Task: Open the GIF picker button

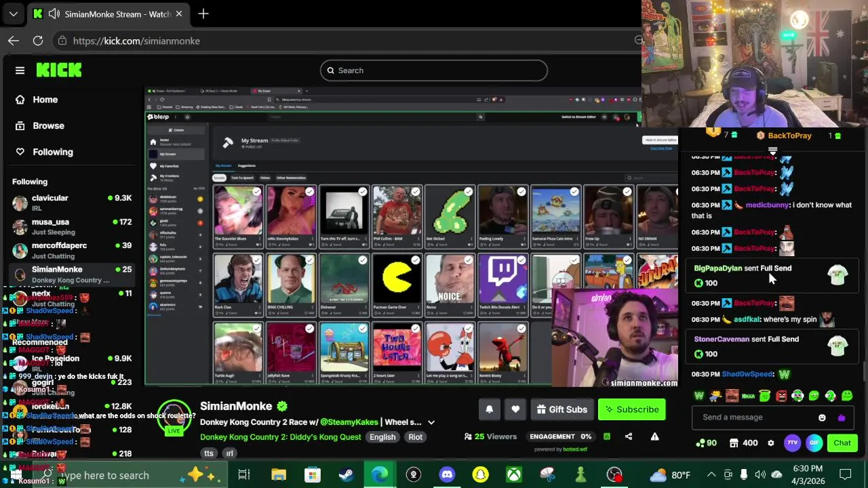Action: pos(814,443)
